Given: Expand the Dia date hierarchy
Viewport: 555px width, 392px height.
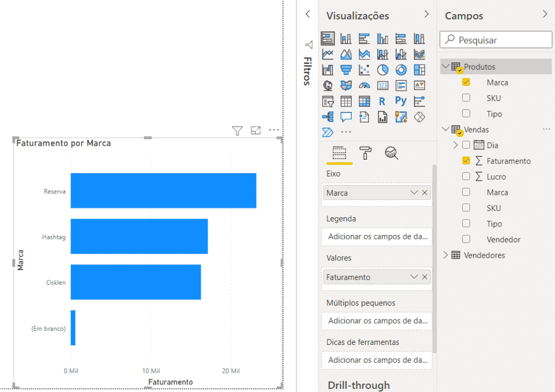Looking at the screenshot, I should pyautogui.click(x=455, y=145).
